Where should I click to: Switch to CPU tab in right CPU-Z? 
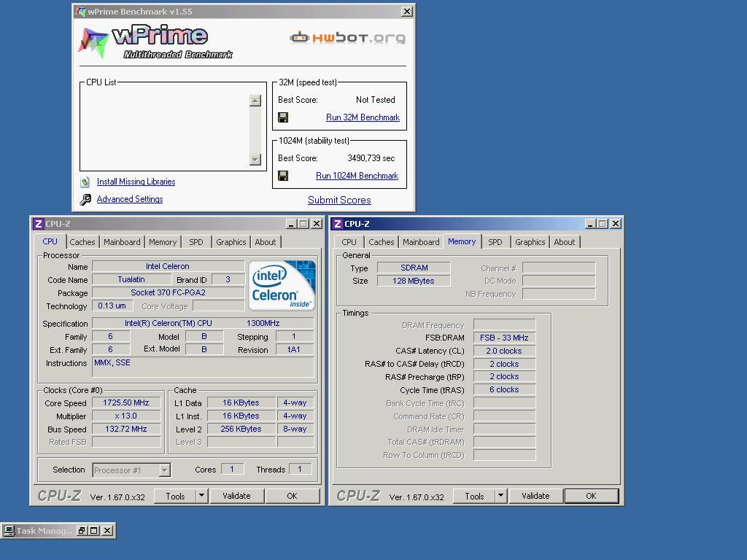(x=349, y=242)
